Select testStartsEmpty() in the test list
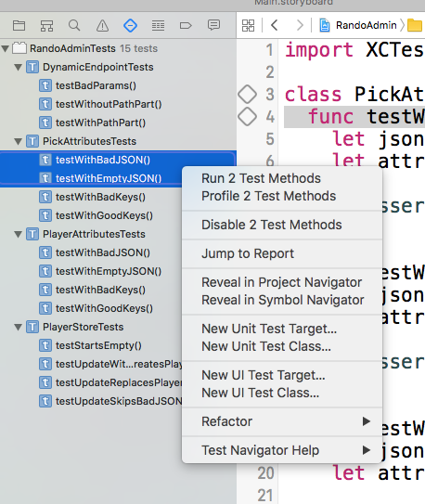This screenshot has width=425, height=504. (98, 345)
